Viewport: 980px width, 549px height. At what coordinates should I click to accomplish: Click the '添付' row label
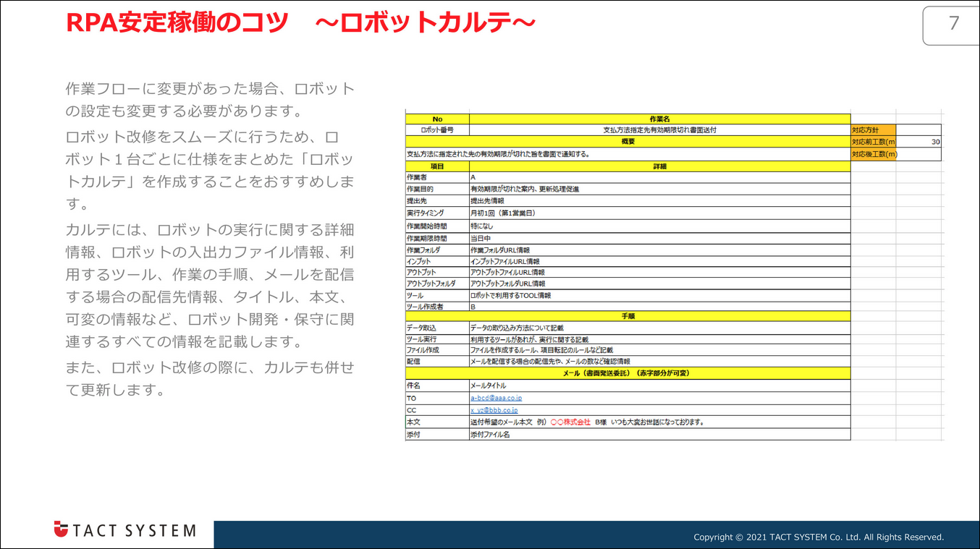click(437, 435)
